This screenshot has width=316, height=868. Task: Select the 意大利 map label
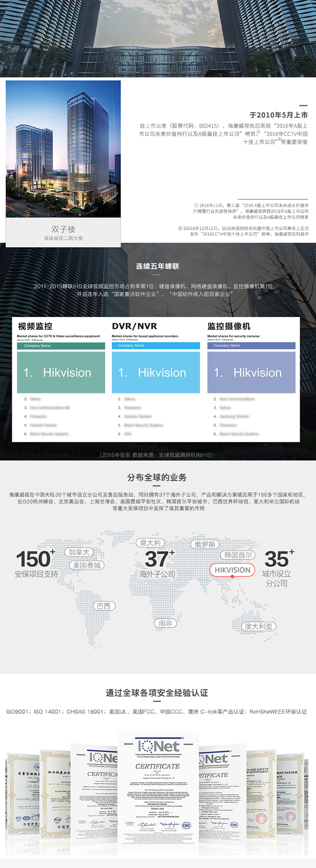(x=150, y=543)
